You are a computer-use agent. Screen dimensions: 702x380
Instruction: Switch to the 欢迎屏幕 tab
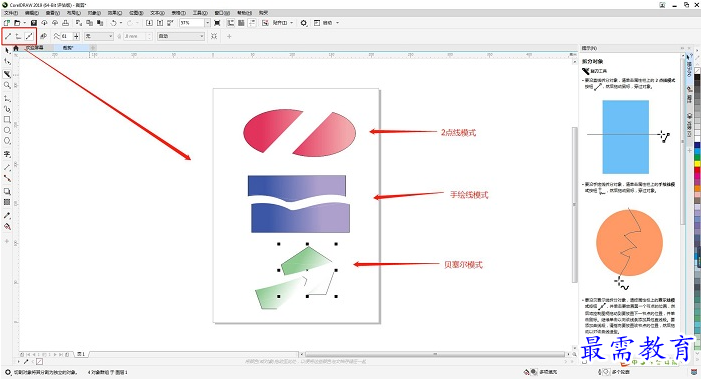coord(35,47)
